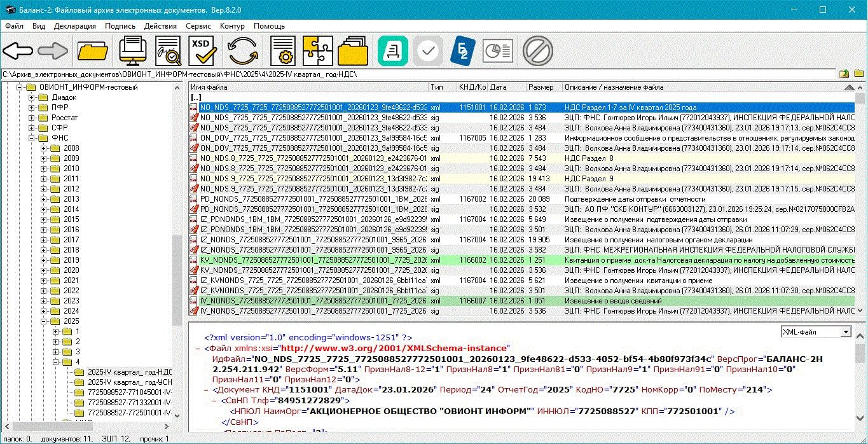Expand the 2024 year folder node
The image size is (868, 444).
(x=44, y=311)
